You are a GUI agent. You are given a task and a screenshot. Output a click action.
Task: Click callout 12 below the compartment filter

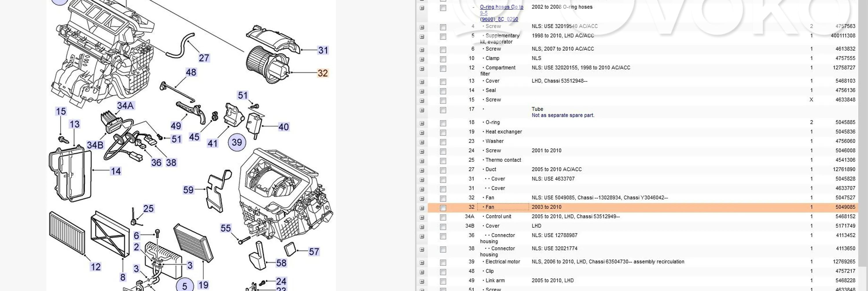pos(95,267)
